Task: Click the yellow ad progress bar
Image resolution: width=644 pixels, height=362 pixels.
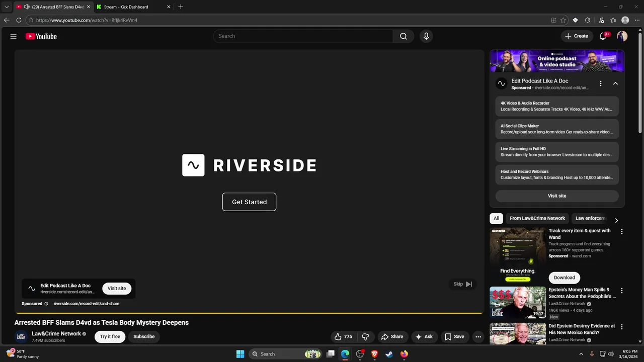Action: coord(249,313)
